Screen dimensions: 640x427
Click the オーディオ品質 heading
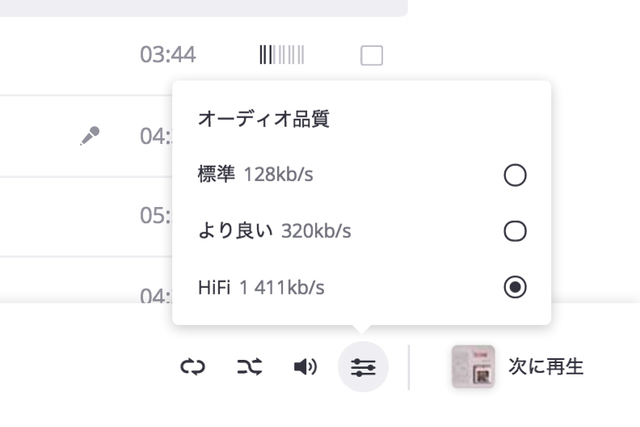(x=264, y=120)
